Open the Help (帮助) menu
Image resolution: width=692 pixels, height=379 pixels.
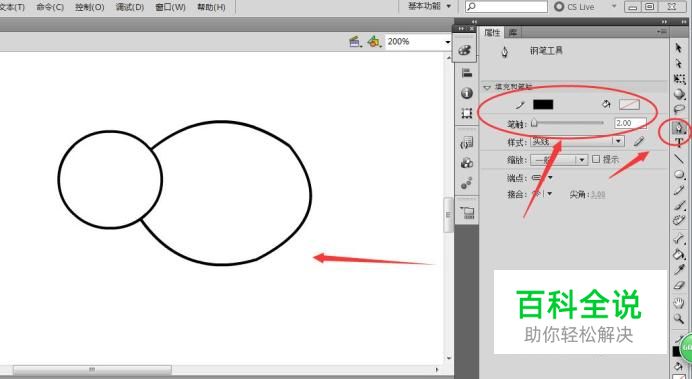(211, 7)
